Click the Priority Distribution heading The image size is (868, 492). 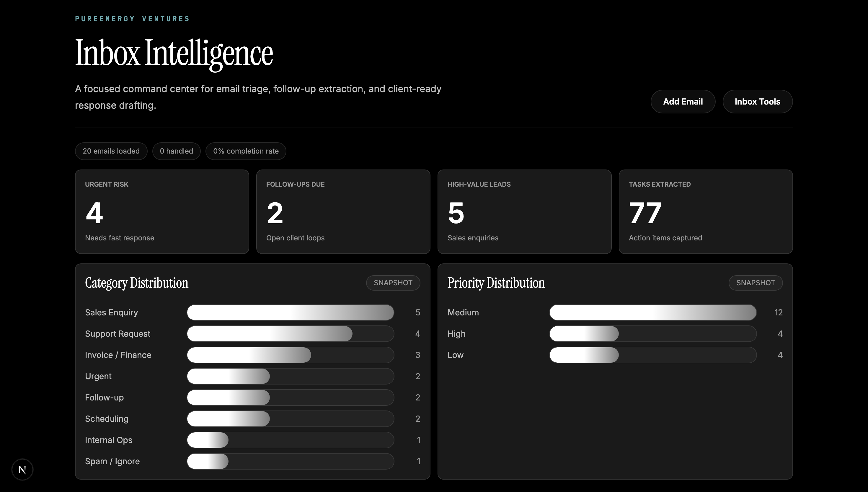click(496, 283)
